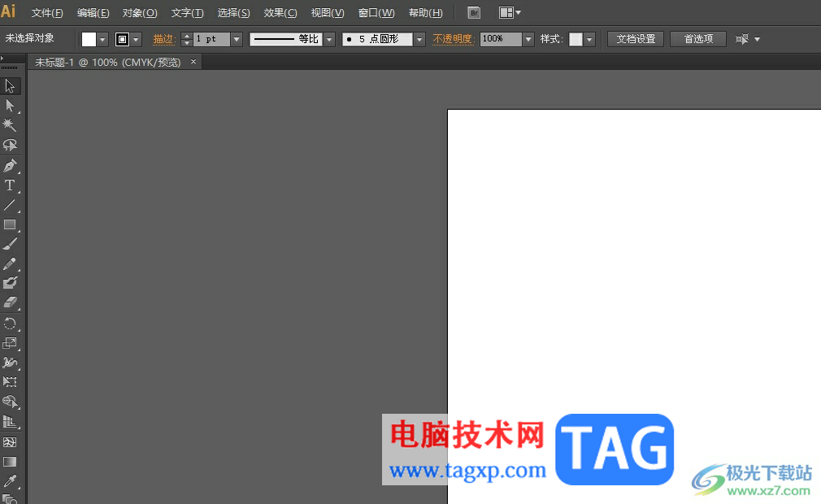Click the Ai application logo

click(x=8, y=11)
